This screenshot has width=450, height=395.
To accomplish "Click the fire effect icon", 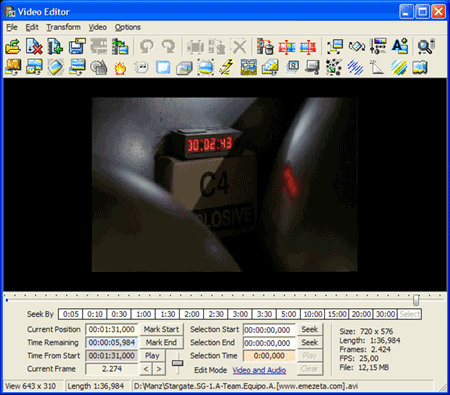I will pyautogui.click(x=120, y=68).
